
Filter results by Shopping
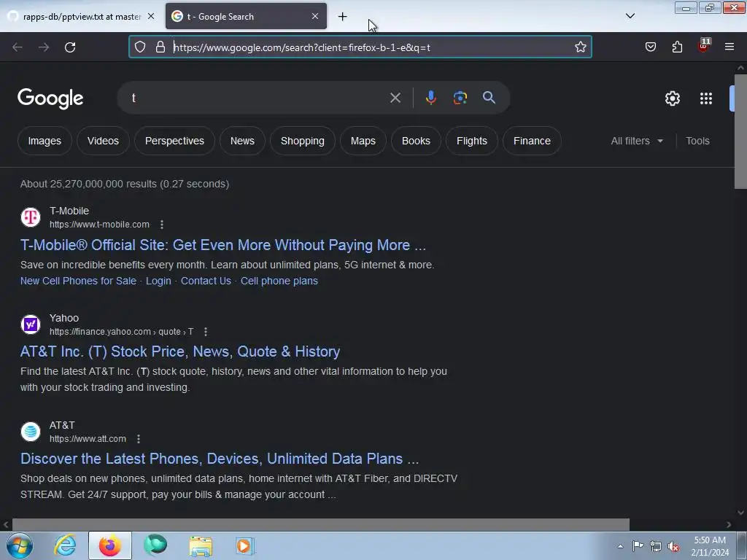click(303, 141)
